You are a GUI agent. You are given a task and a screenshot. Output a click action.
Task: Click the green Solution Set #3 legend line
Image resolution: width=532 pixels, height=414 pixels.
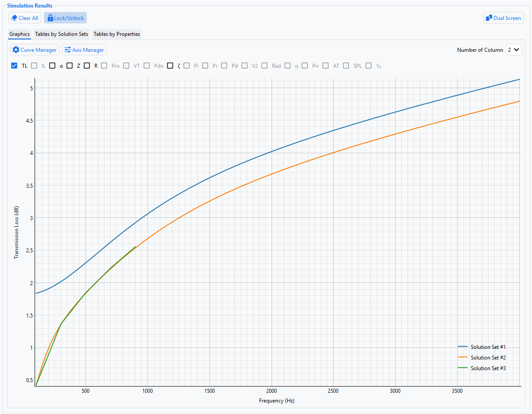coord(462,368)
